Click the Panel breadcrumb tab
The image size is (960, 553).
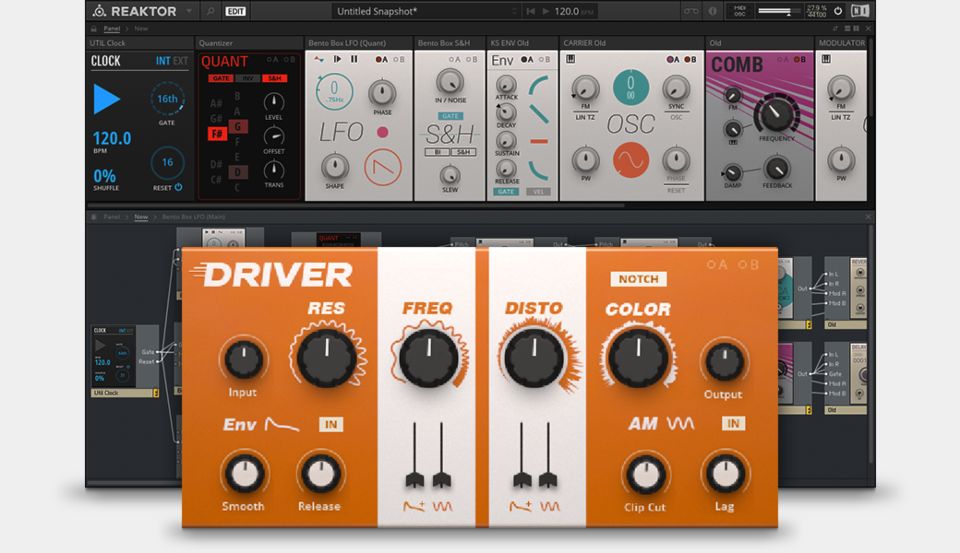click(111, 29)
